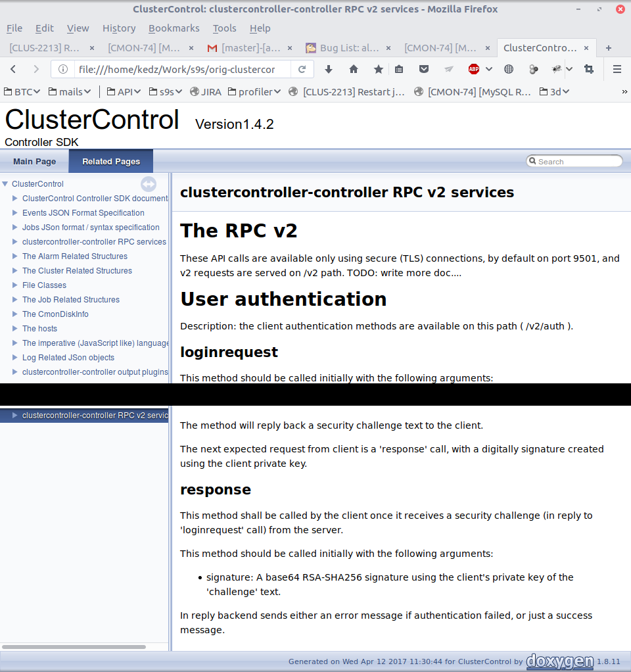Open the Edit menu
This screenshot has height=672, width=631.
45,28
